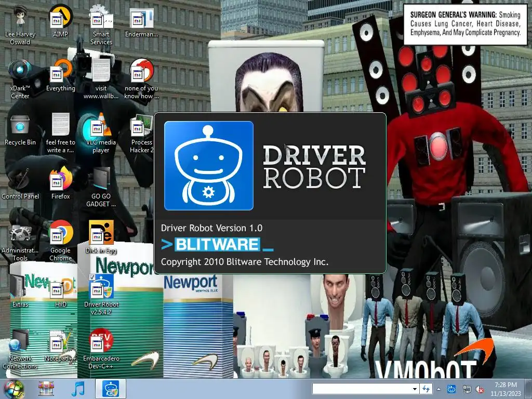532x399 pixels.
Task: Select the Driver Robot taskbar button
Action: (x=111, y=389)
